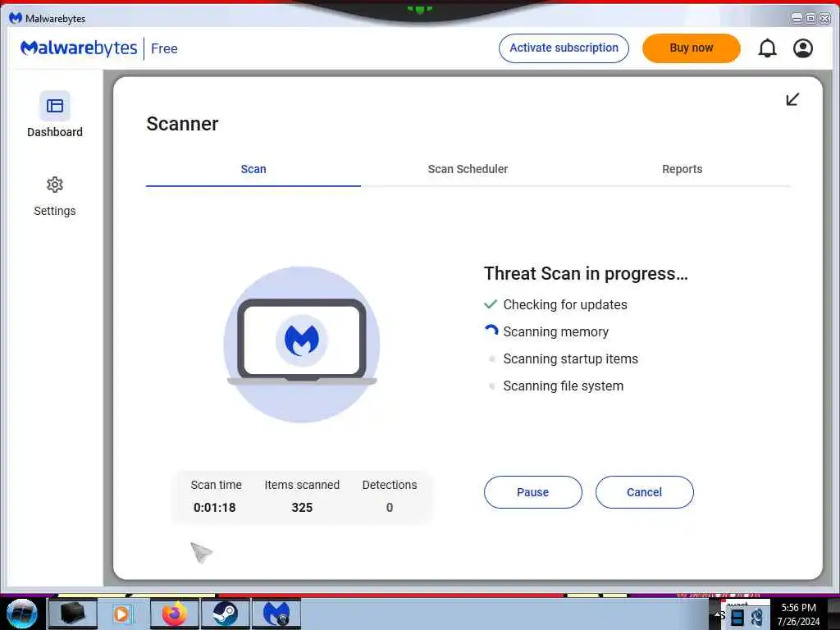Open the Malwarebytes taskbar icon
Screen dimensions: 840x630
click(x=276, y=614)
